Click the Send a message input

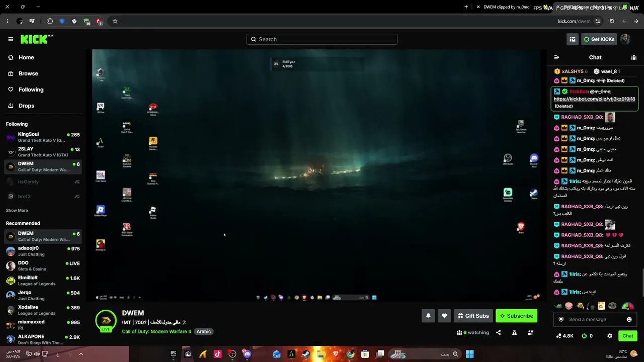(x=595, y=319)
